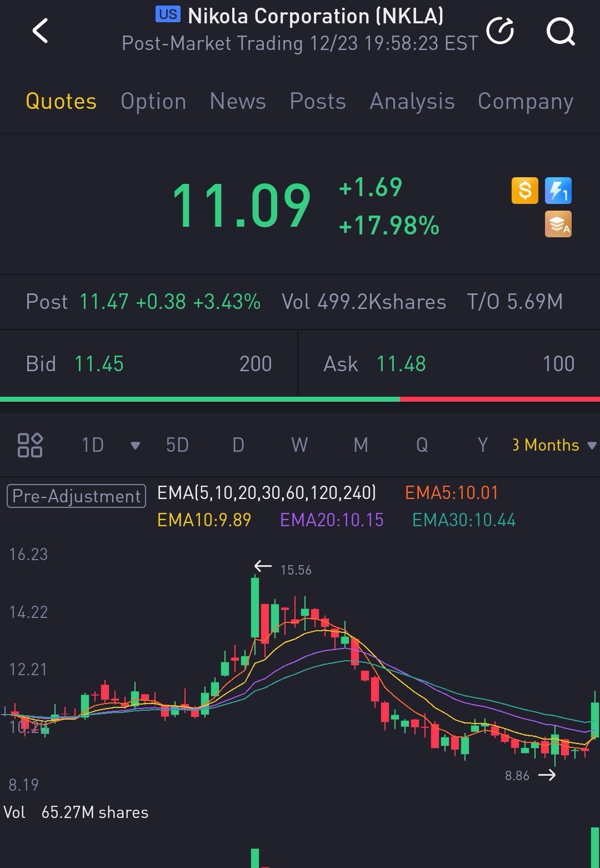
Task: Tap the green bid portion of ratio bar
Action: pos(200,399)
